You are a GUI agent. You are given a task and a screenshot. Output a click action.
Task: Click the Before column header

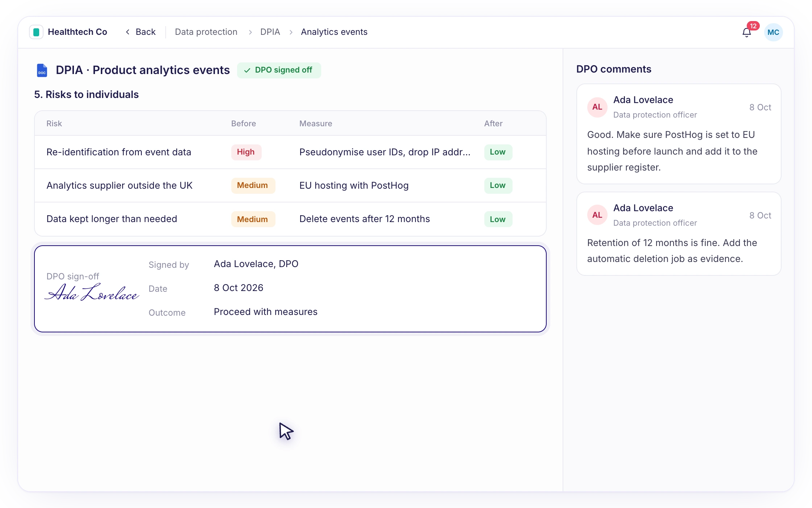pos(244,123)
